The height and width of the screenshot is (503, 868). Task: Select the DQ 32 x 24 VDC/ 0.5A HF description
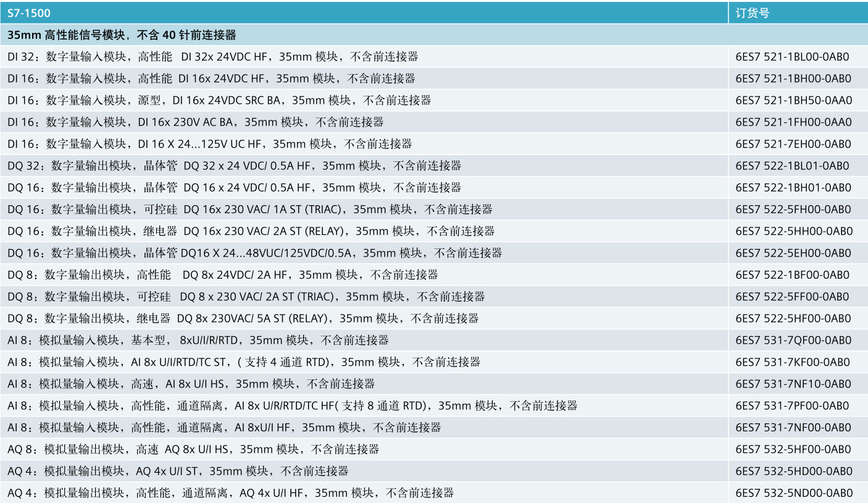pos(234,166)
